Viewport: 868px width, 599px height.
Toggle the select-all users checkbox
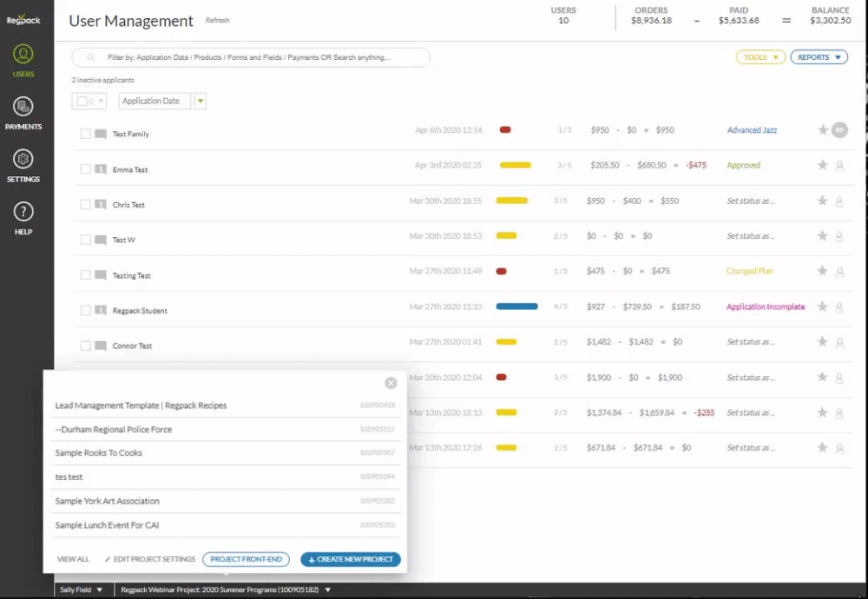tap(82, 102)
